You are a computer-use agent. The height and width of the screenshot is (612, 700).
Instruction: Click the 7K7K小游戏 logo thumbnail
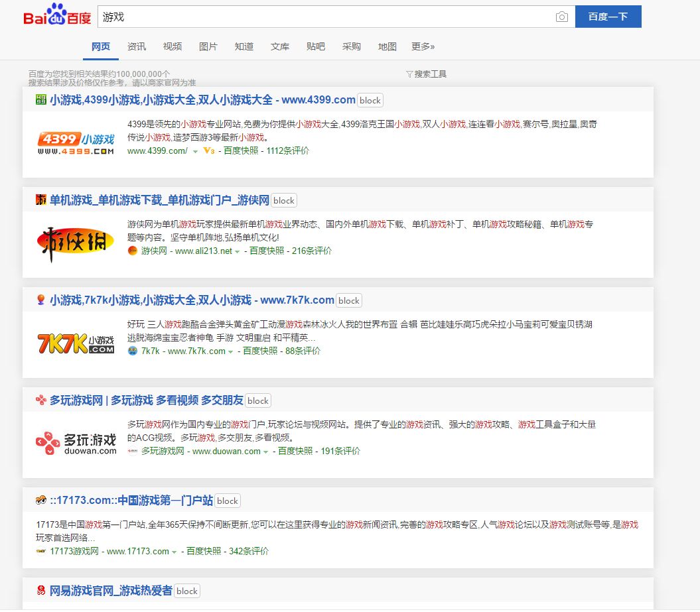click(76, 343)
